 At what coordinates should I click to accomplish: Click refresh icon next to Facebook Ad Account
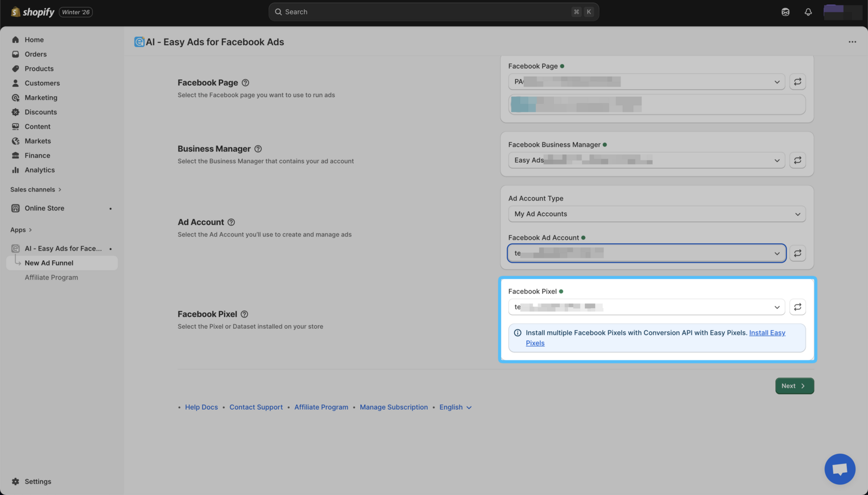[x=797, y=253]
